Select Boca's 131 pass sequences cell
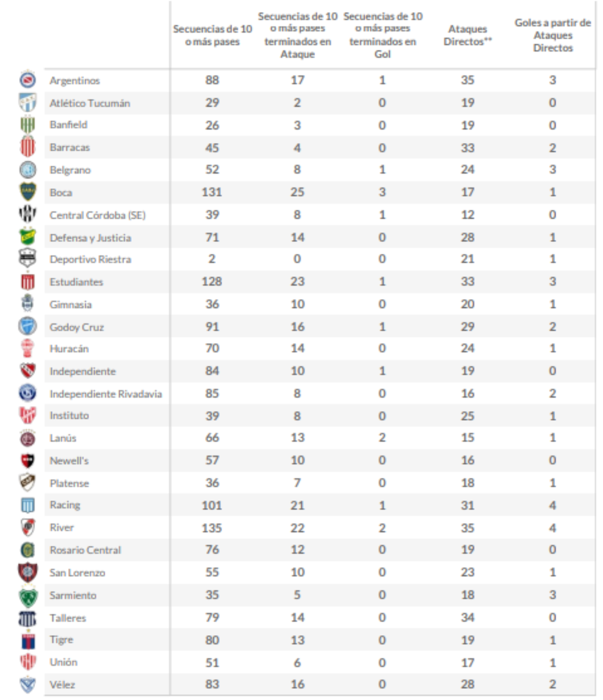Image resolution: width=603 pixels, height=700 pixels. (x=212, y=192)
